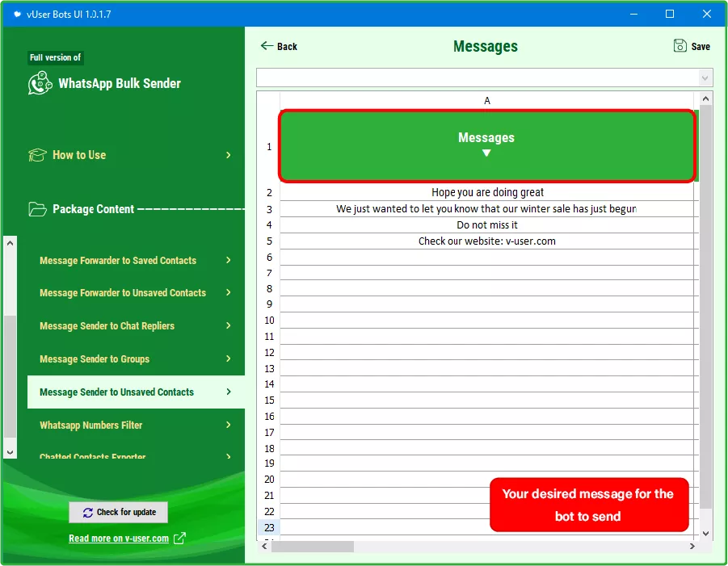Click the sidebar menu scrollbar thumb

pos(11,377)
